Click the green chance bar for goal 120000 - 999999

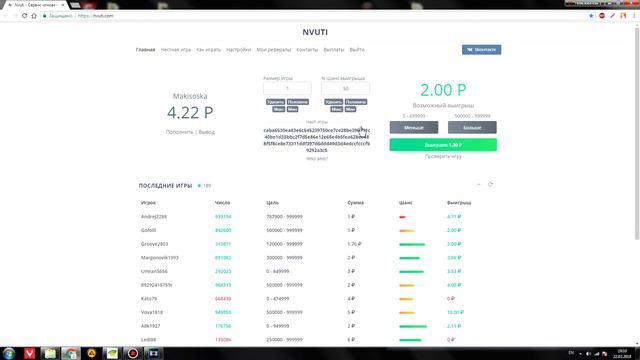412,244
